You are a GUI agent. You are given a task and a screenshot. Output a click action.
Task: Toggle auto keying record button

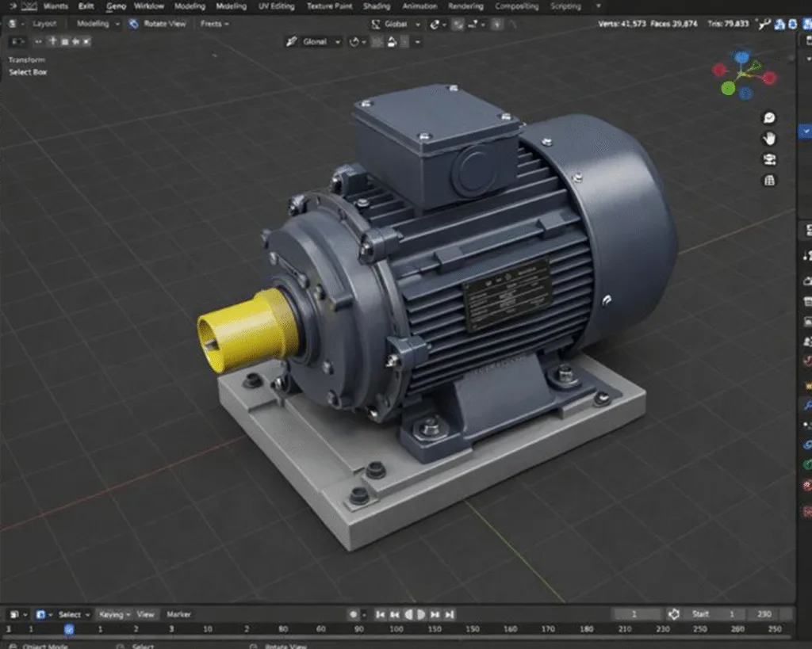354,614
